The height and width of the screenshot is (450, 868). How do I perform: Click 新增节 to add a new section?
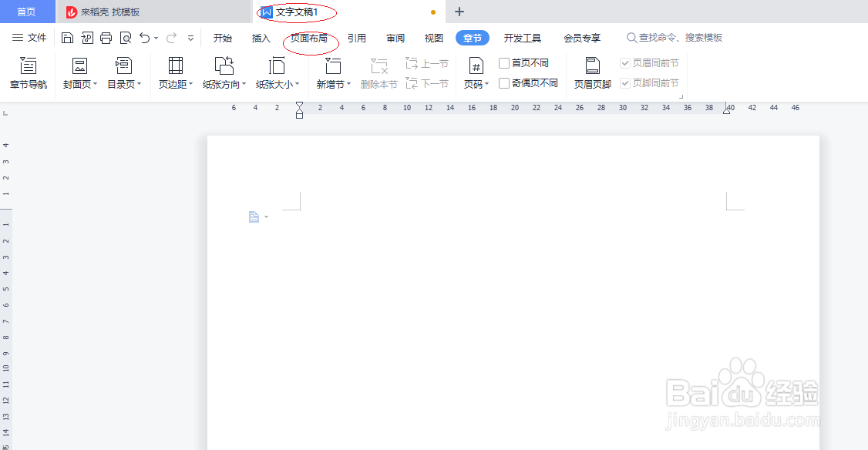coord(334,72)
